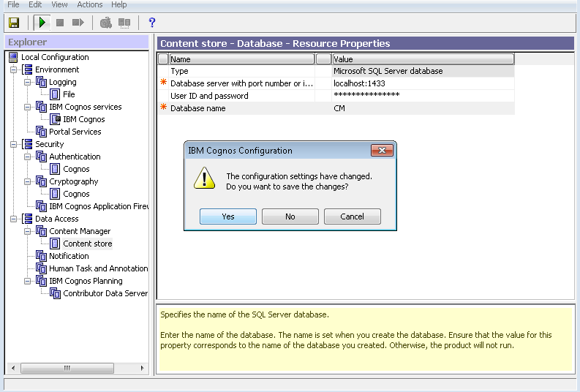
Task: Select the Local Configuration computer icon
Action: [x=13, y=57]
